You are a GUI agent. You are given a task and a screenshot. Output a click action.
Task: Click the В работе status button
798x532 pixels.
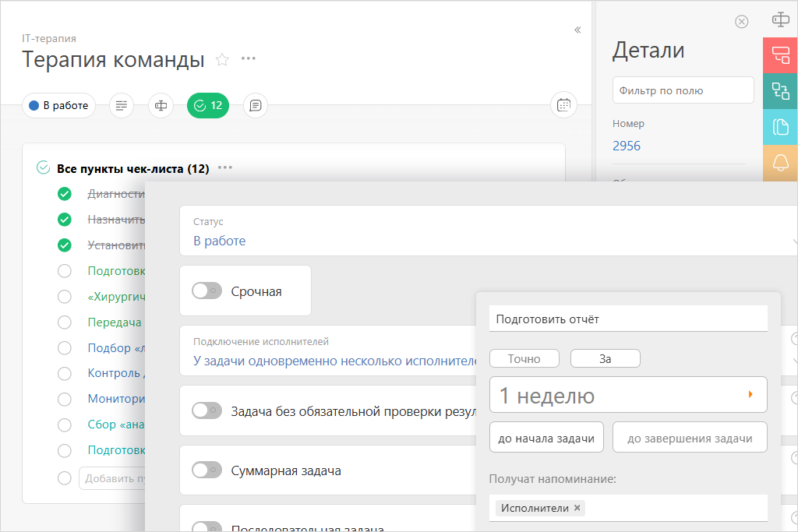pyautogui.click(x=59, y=105)
